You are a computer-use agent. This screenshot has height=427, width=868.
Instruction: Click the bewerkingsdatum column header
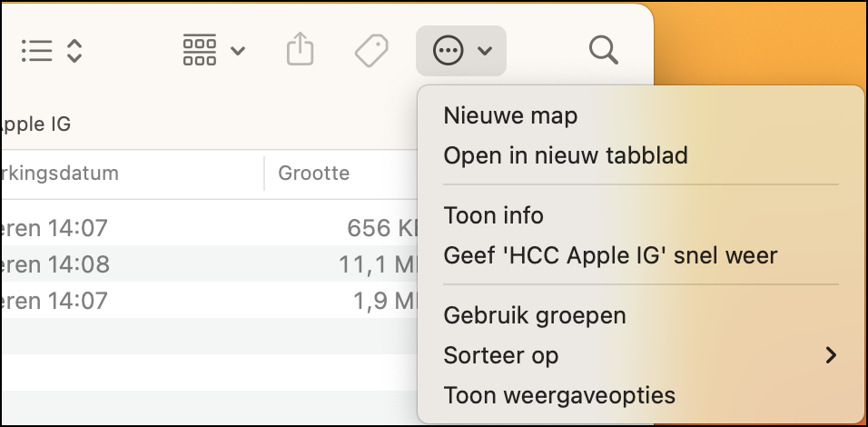coord(59,174)
